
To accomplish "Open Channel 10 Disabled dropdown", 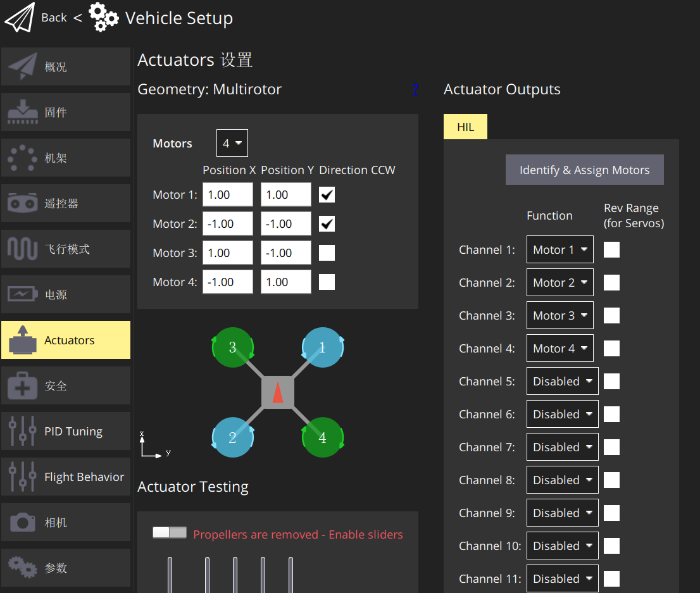I will point(563,546).
